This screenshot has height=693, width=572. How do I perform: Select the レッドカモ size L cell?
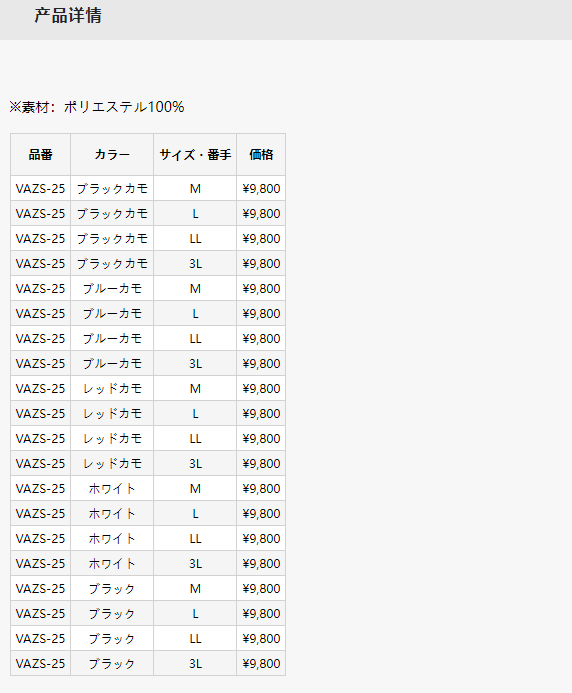click(195, 414)
